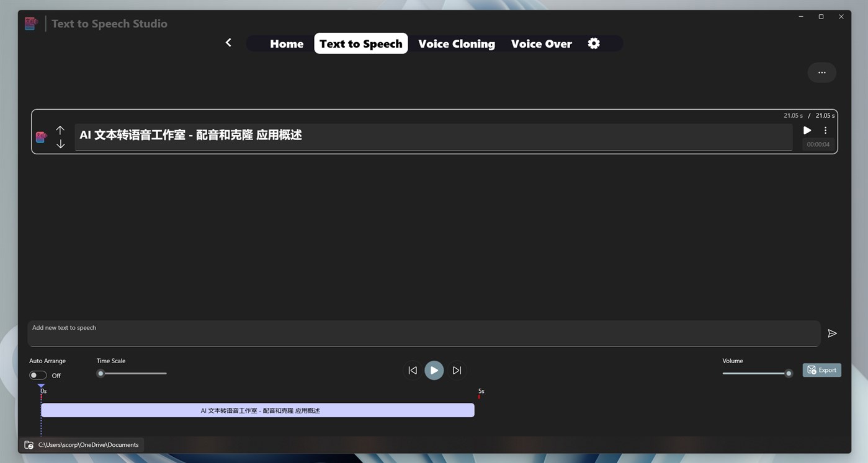Open the top-right three-dots options button

[x=821, y=73]
